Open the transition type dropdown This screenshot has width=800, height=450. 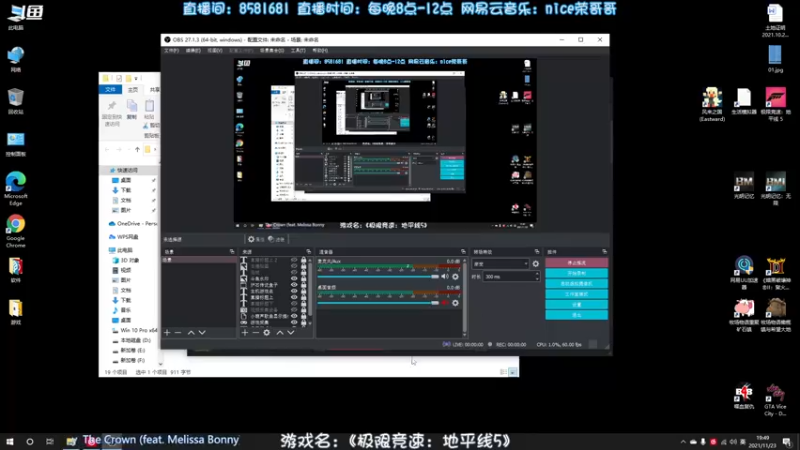point(500,264)
